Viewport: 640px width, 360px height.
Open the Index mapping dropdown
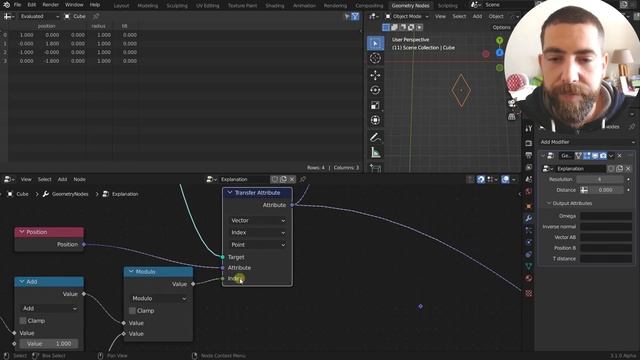pos(257,233)
